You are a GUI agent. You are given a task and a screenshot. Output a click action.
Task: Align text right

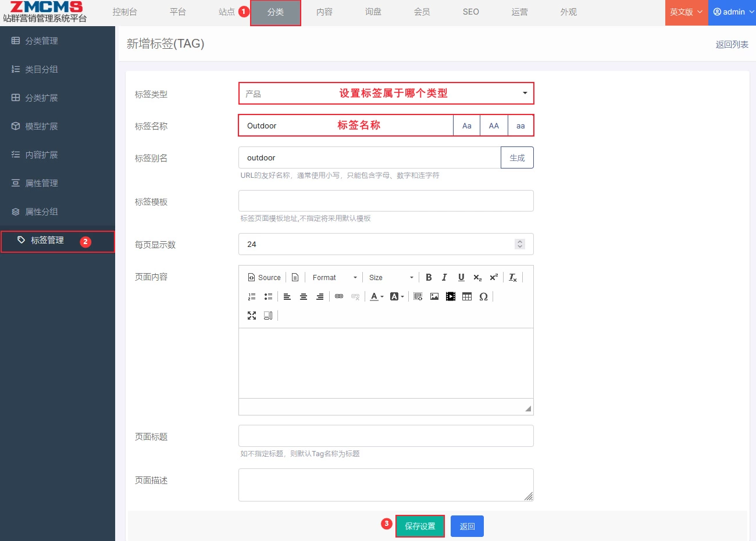click(320, 297)
